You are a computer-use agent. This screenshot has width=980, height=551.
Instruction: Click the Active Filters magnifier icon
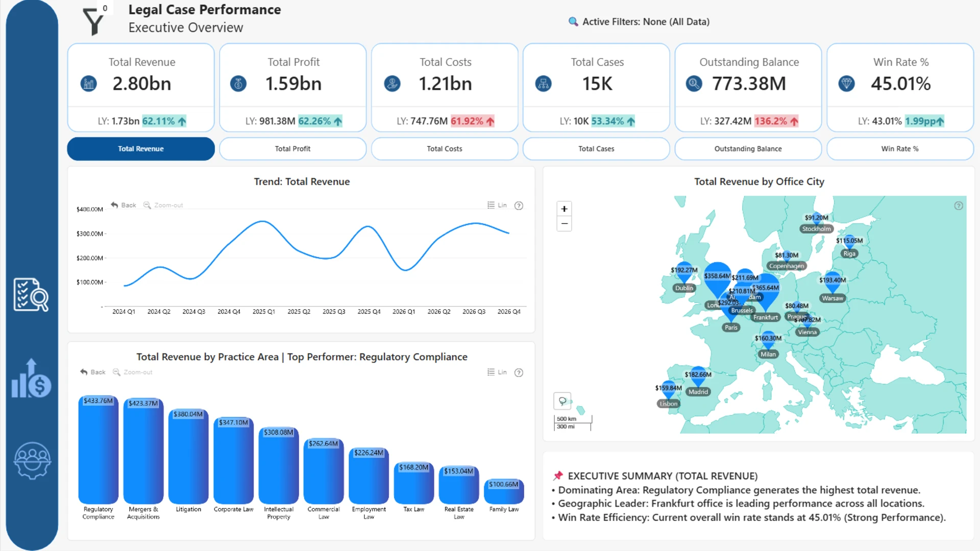573,21
